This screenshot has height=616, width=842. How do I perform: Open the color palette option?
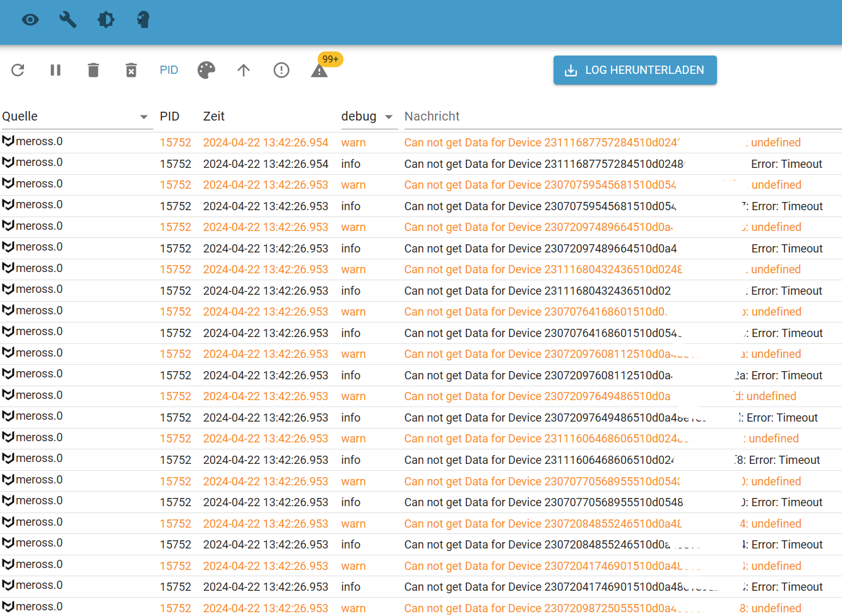206,70
